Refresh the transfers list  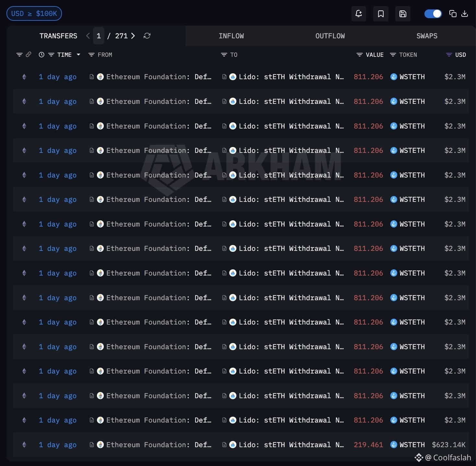pyautogui.click(x=147, y=36)
